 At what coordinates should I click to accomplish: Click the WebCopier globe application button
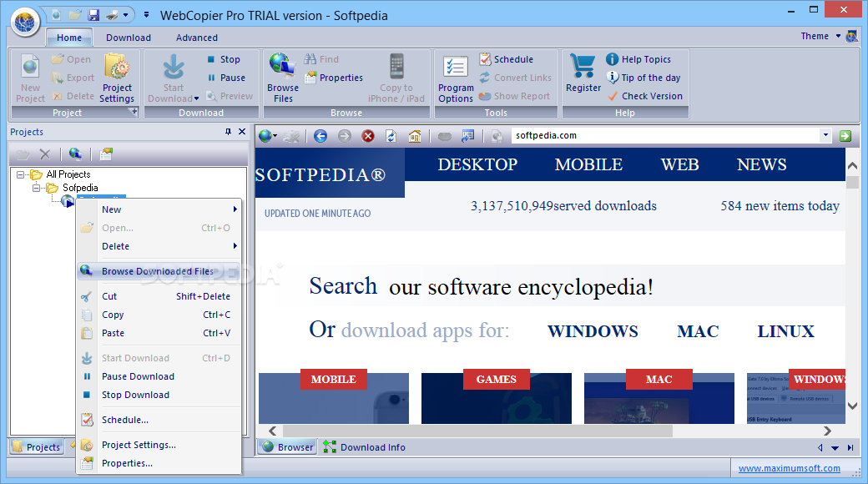point(25,23)
